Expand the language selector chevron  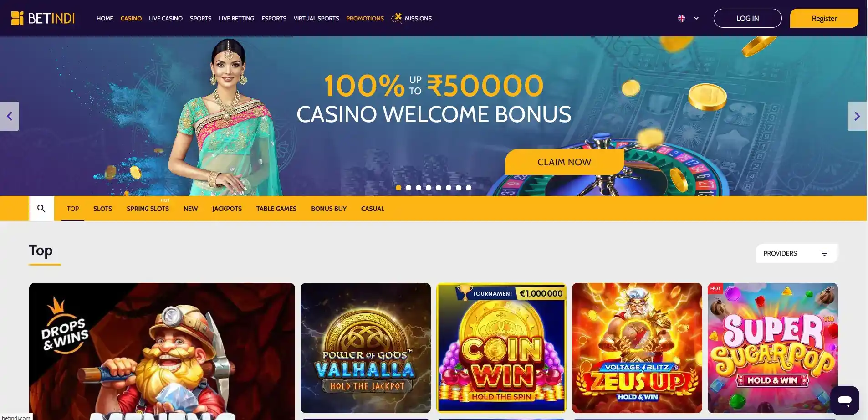(x=696, y=18)
